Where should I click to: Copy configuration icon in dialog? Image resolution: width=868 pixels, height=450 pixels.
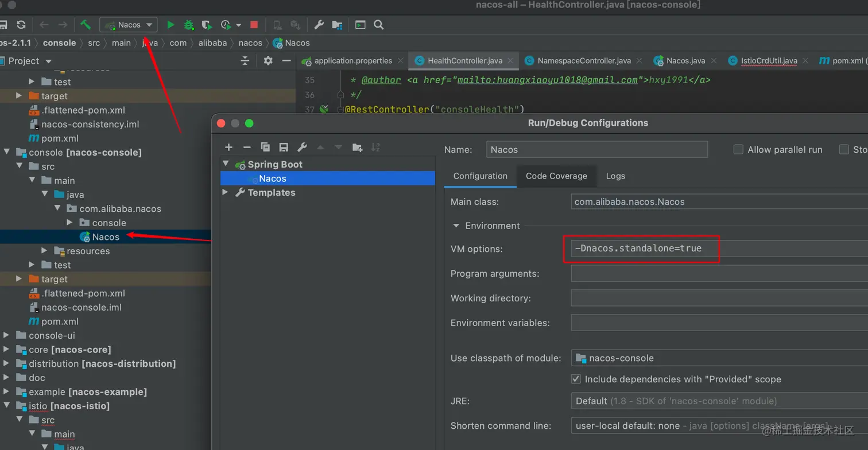[265, 148]
